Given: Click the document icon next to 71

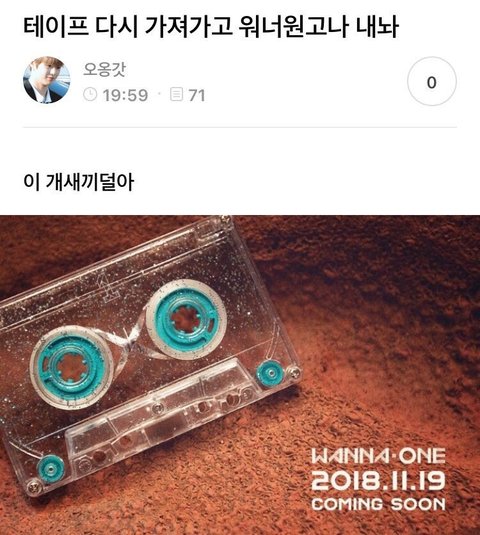Looking at the screenshot, I should click(x=176, y=94).
